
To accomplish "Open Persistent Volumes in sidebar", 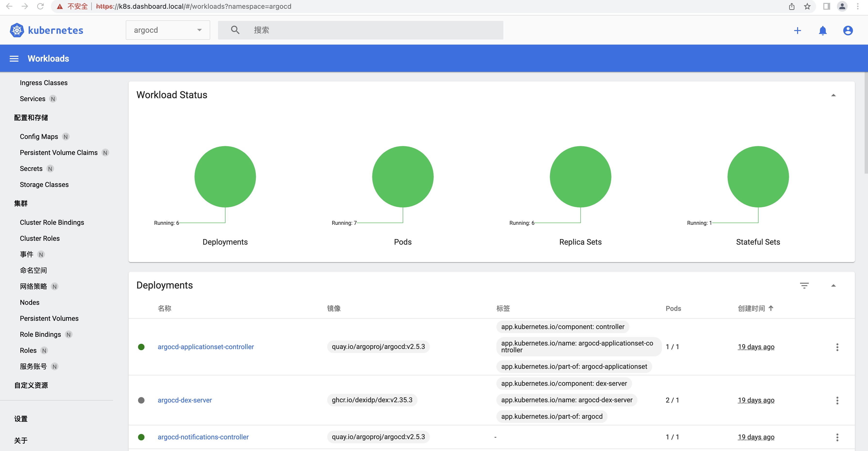I will click(x=49, y=318).
